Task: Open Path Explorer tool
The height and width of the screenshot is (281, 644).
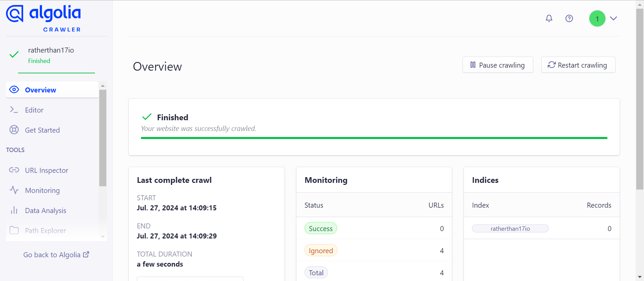Action: pos(52,230)
